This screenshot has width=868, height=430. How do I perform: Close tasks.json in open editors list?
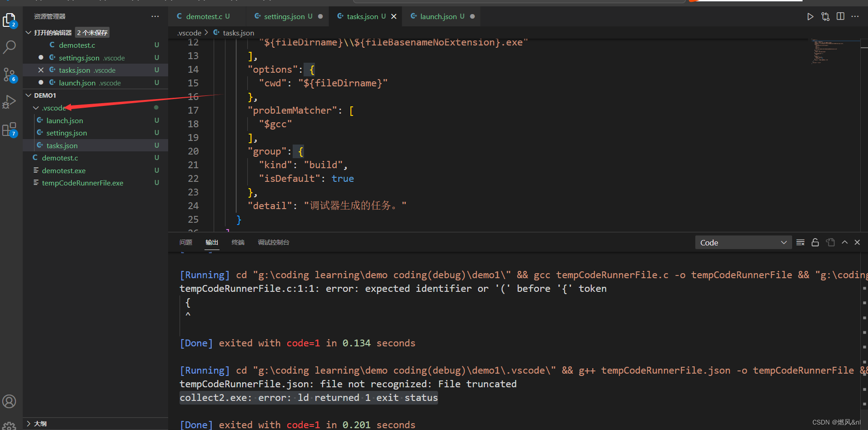pos(41,70)
